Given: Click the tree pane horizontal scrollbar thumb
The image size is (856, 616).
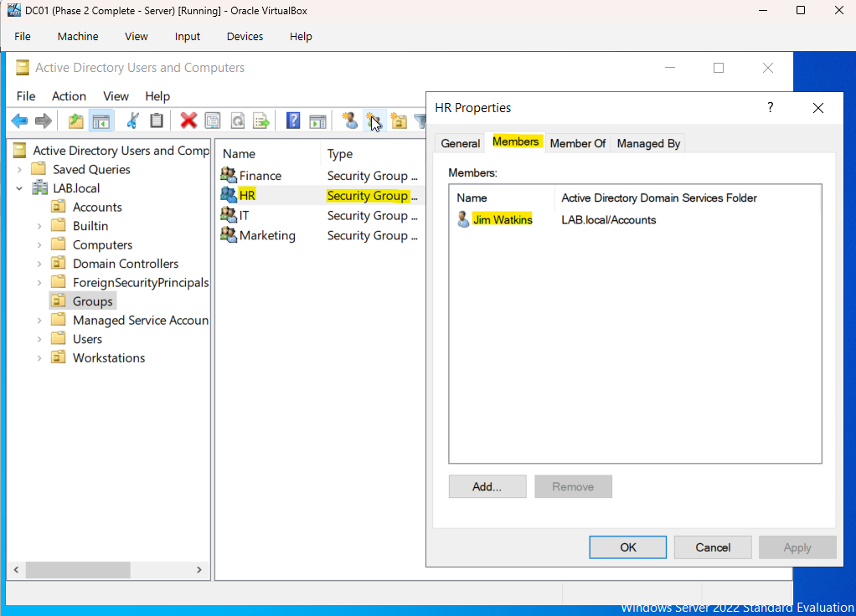Looking at the screenshot, I should 78,570.
